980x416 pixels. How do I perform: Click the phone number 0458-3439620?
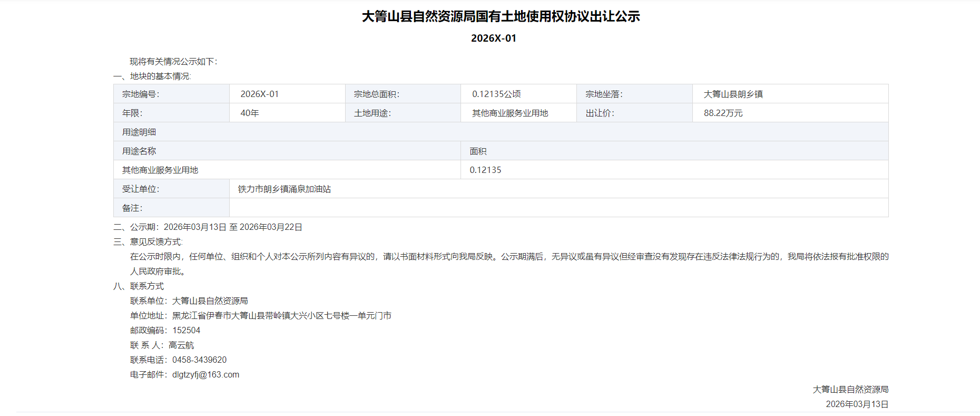(x=199, y=360)
